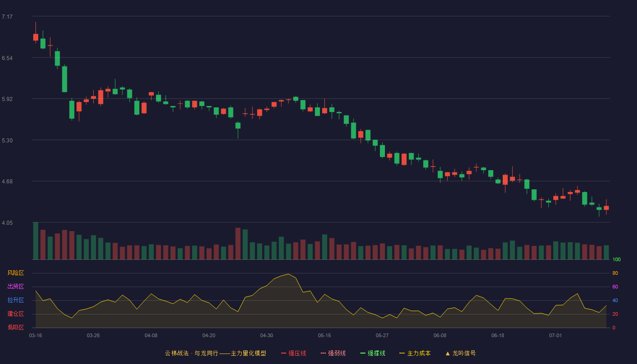
Task: Toggle the 强压线 legend series
Action: (293, 353)
